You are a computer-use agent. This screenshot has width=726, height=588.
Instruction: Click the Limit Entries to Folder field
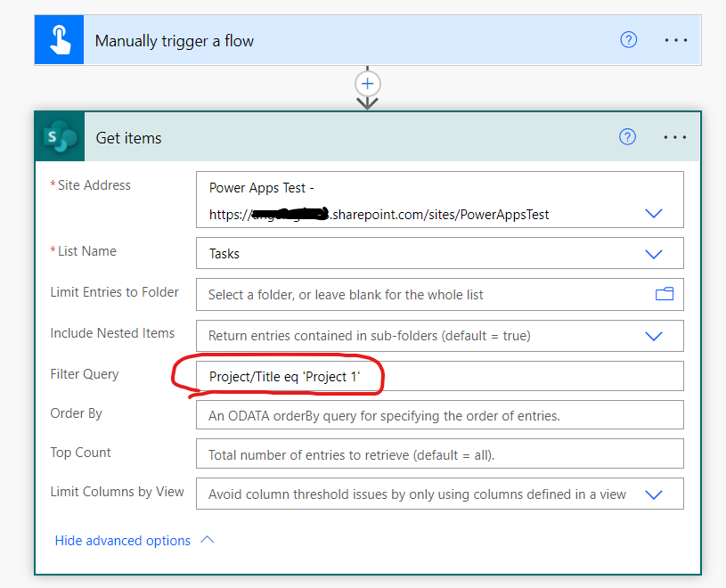click(440, 295)
